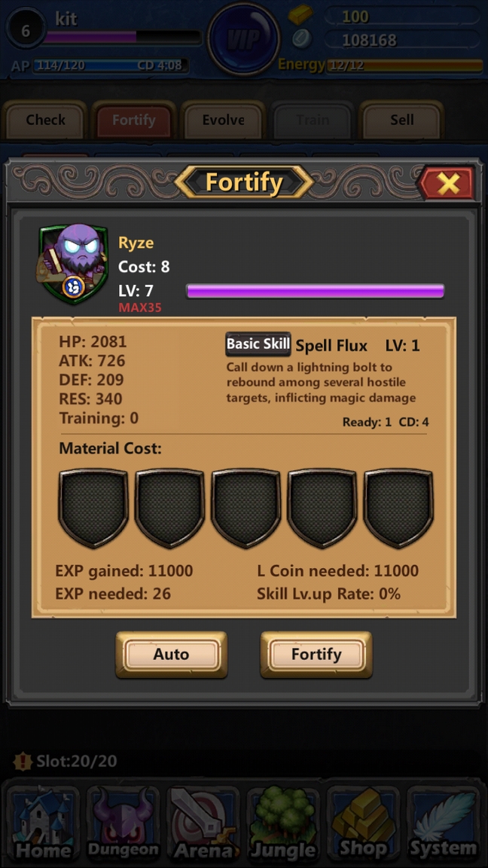Click the Fortify confirm button

tap(316, 654)
